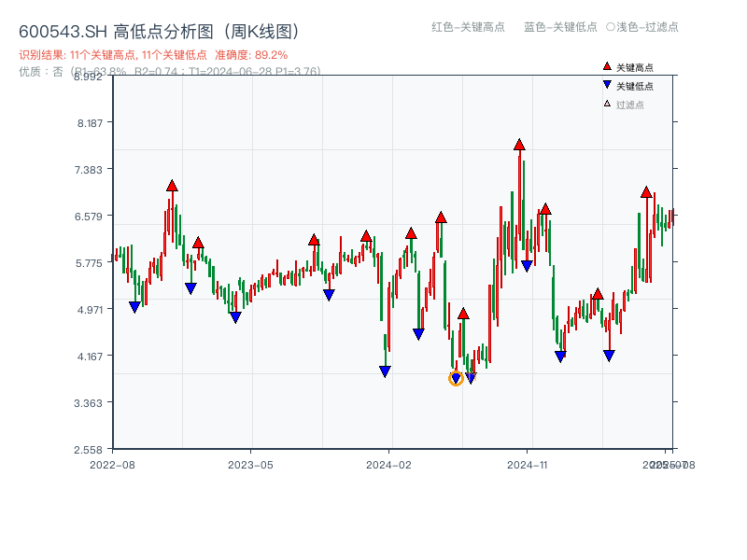747x560 pixels.
Task: Click the 5.775 y-axis label
Action: click(x=89, y=263)
